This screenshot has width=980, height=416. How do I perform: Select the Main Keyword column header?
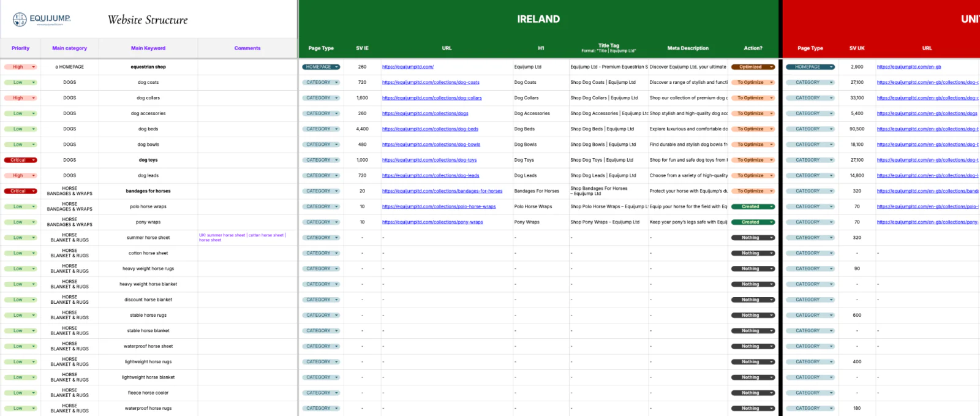148,48
